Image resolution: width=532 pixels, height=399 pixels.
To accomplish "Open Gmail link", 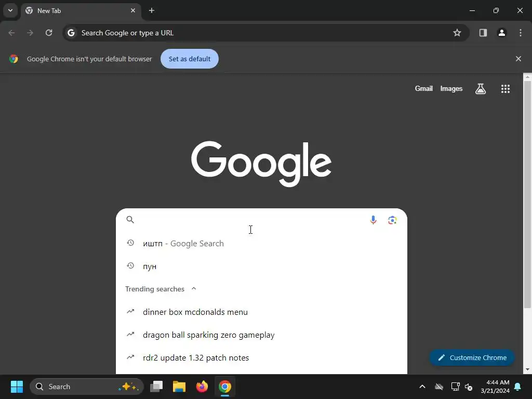I will click(x=423, y=88).
